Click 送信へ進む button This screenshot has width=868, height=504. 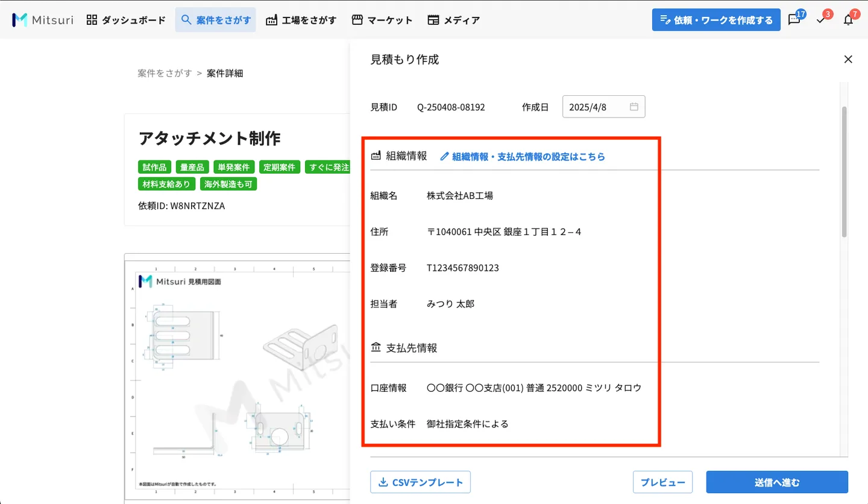(777, 482)
